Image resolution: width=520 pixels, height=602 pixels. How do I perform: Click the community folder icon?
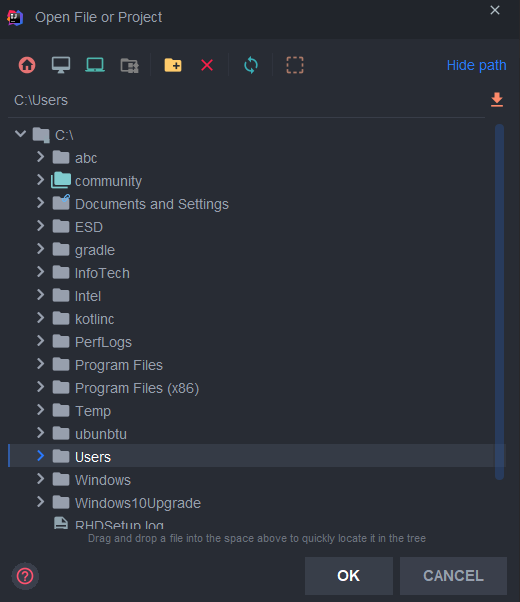(61, 180)
